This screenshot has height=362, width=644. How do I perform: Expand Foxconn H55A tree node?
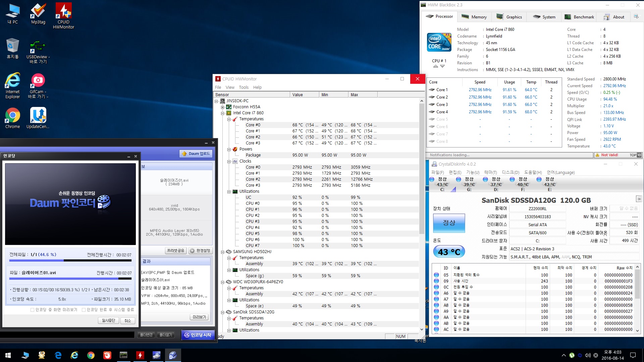[222, 107]
